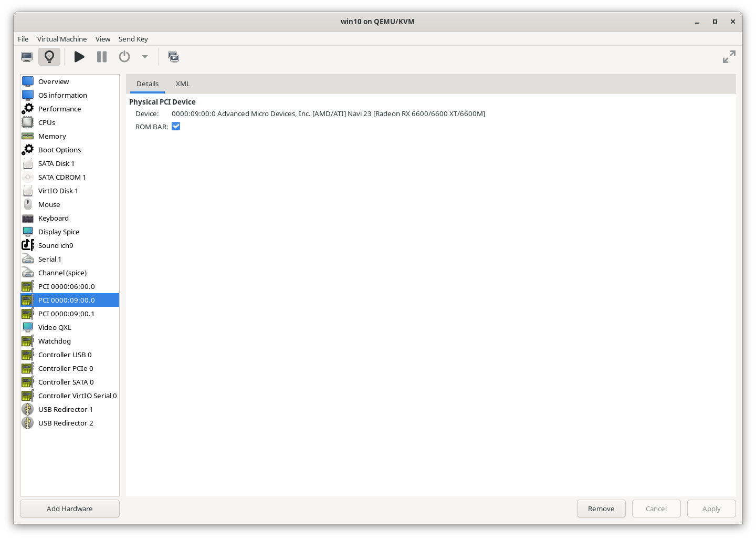Open the File menu

pyautogui.click(x=23, y=39)
